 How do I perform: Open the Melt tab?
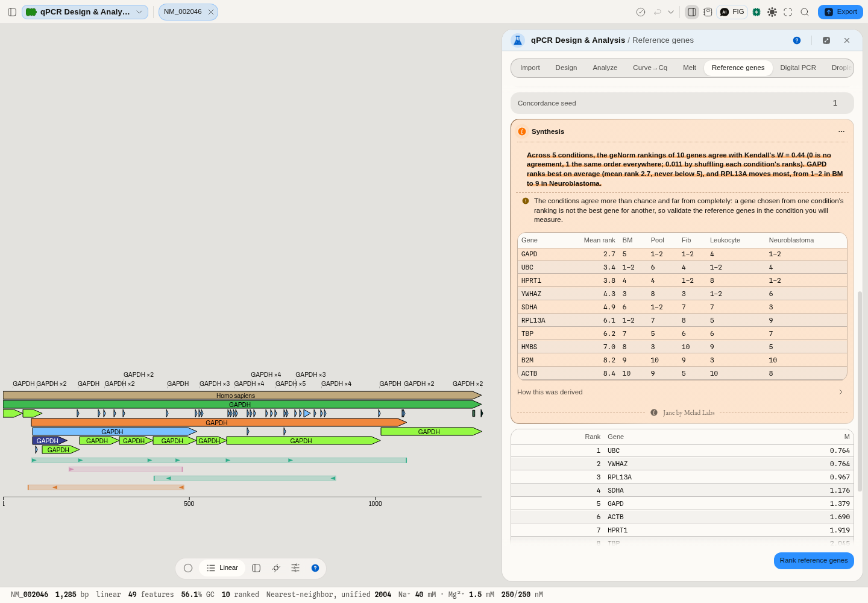pyautogui.click(x=690, y=68)
